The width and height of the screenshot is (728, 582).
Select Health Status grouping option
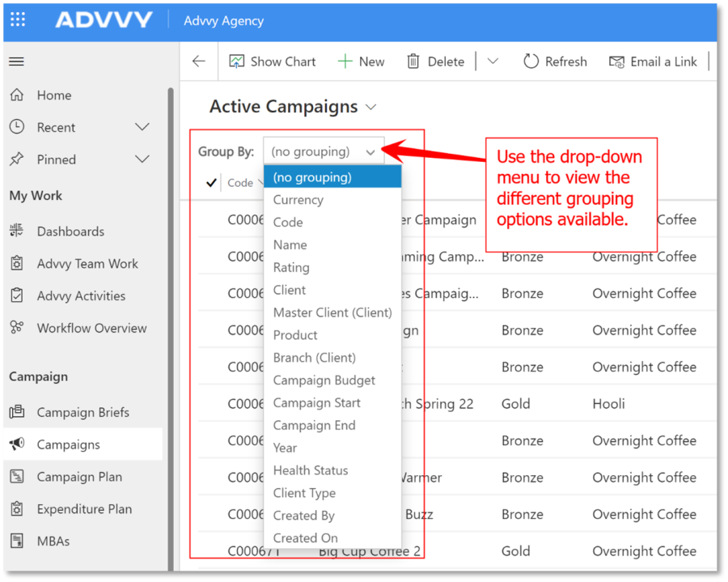pos(311,470)
